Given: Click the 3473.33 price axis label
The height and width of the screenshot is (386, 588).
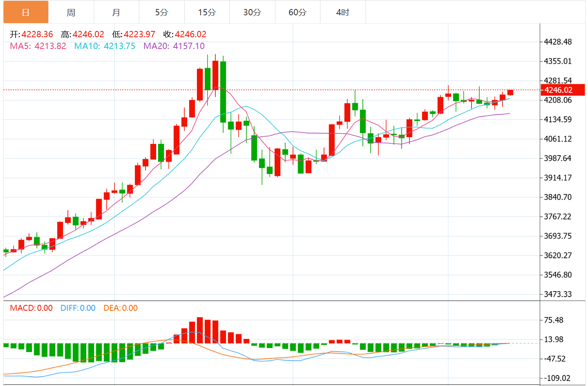Looking at the screenshot, I should coord(558,294).
